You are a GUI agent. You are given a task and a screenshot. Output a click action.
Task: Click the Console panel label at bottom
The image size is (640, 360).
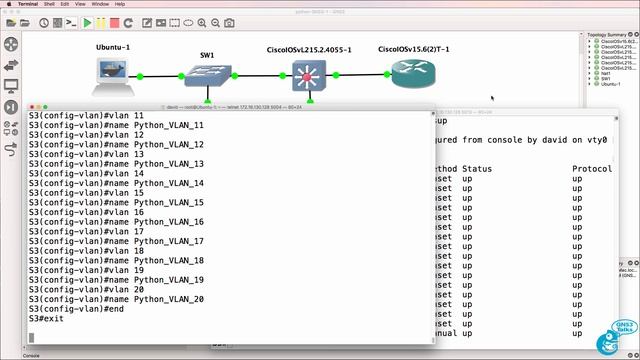tap(31, 356)
